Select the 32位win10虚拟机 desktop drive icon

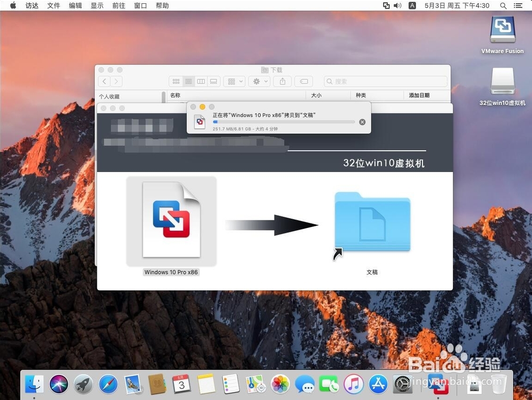(503, 81)
